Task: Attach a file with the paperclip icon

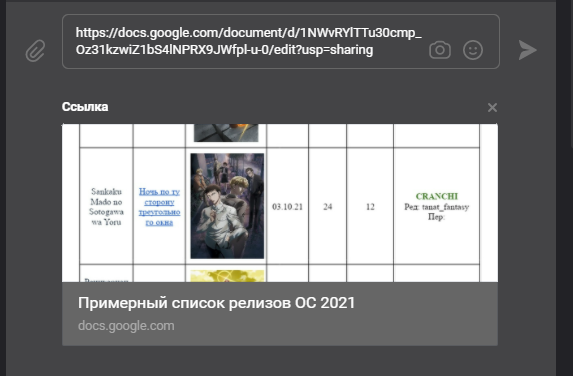Action: click(x=35, y=51)
